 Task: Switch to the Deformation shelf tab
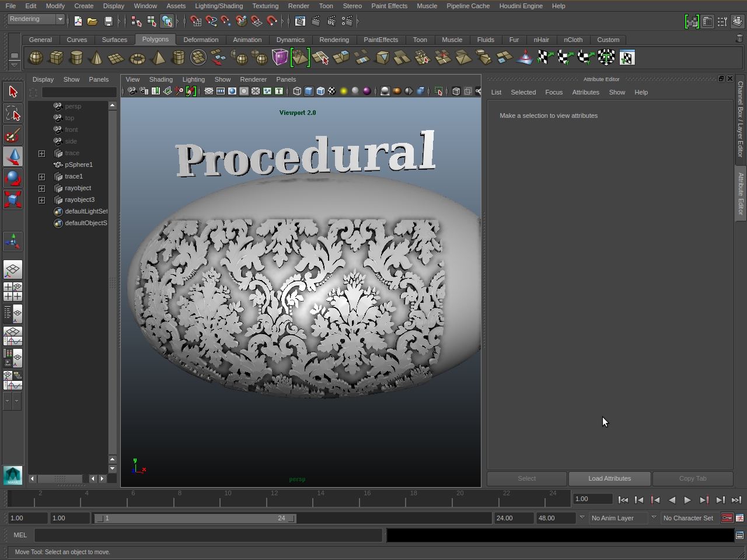[201, 40]
